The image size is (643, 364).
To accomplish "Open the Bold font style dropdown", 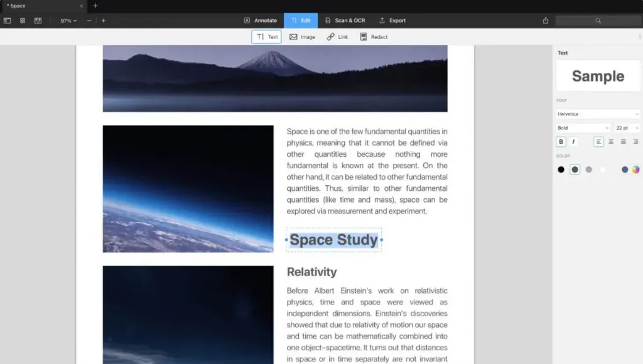I will (x=583, y=128).
